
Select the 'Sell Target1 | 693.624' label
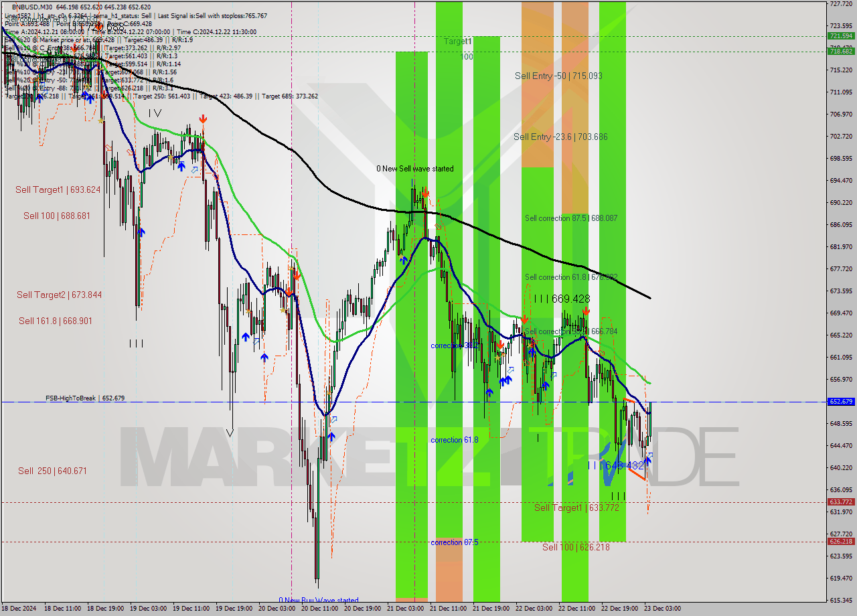tap(58, 190)
